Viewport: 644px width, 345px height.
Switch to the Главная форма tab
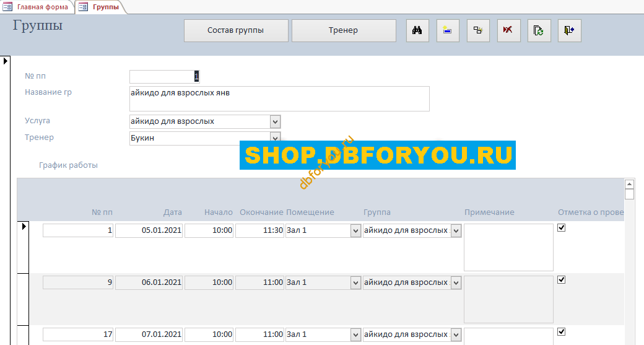point(37,7)
